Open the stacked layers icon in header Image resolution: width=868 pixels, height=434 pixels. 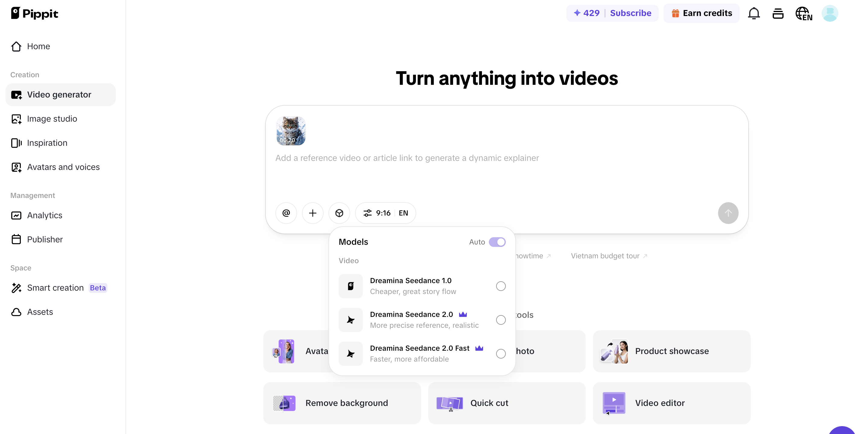coord(778,14)
